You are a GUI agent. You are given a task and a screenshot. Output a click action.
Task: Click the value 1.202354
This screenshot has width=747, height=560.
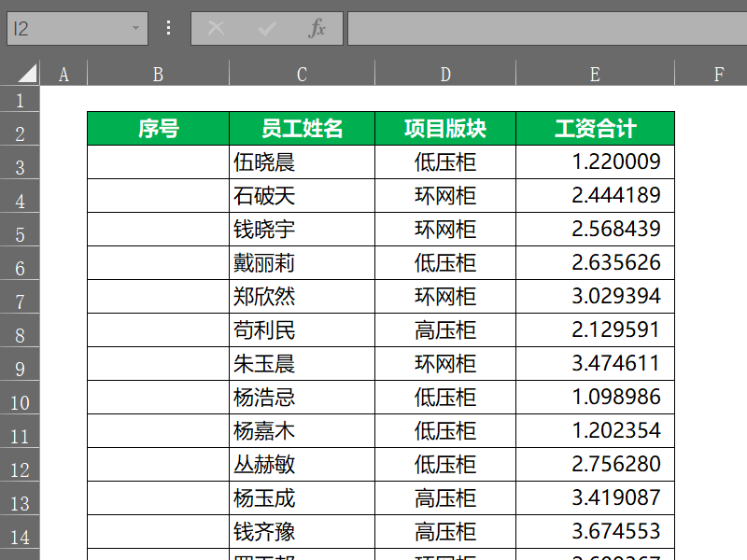point(616,430)
